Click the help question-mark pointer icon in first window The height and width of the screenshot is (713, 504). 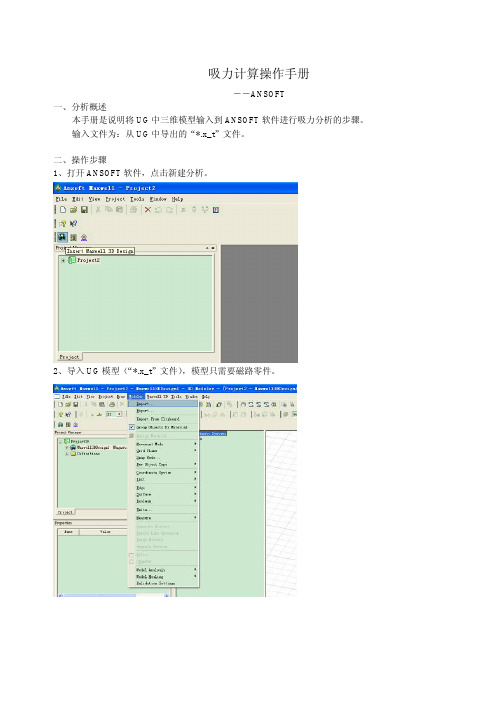coord(73,223)
